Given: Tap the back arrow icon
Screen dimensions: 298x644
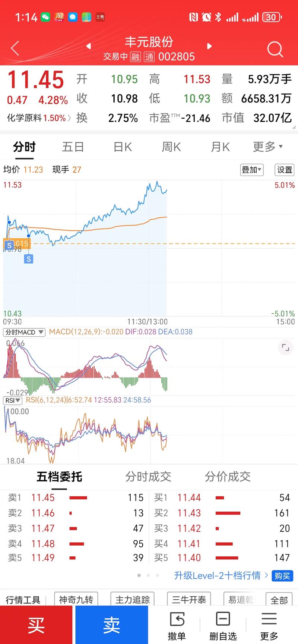Looking at the screenshot, I should pyautogui.click(x=15, y=49).
